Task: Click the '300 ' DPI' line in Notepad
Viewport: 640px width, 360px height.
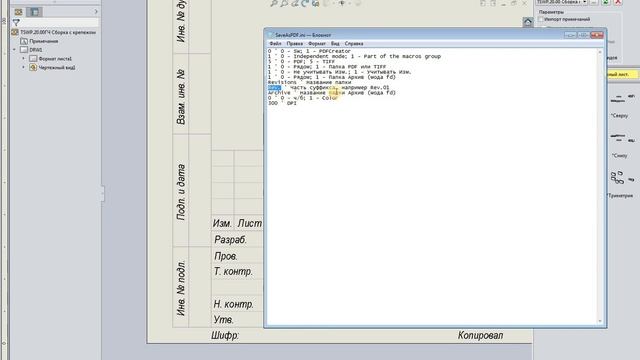Action: 282,103
